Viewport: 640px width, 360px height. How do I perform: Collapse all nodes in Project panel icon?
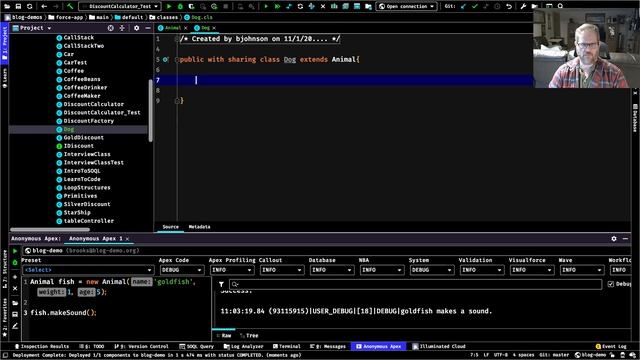[x=122, y=28]
